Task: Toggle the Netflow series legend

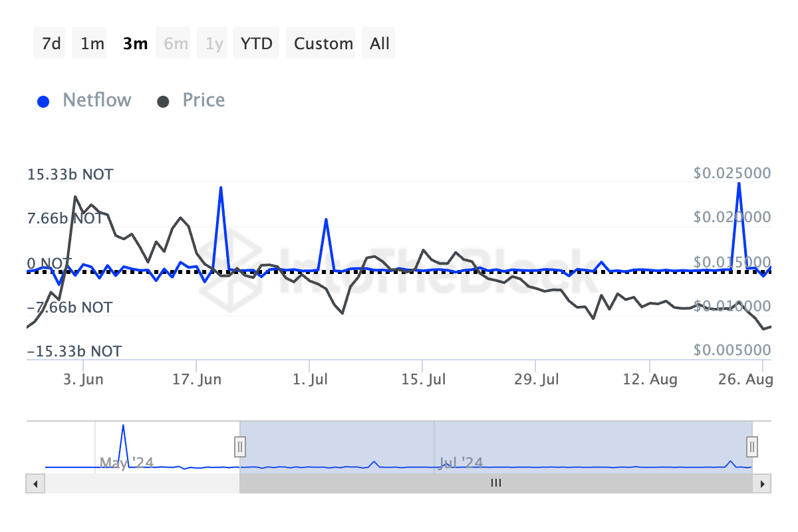Action: coord(96,100)
